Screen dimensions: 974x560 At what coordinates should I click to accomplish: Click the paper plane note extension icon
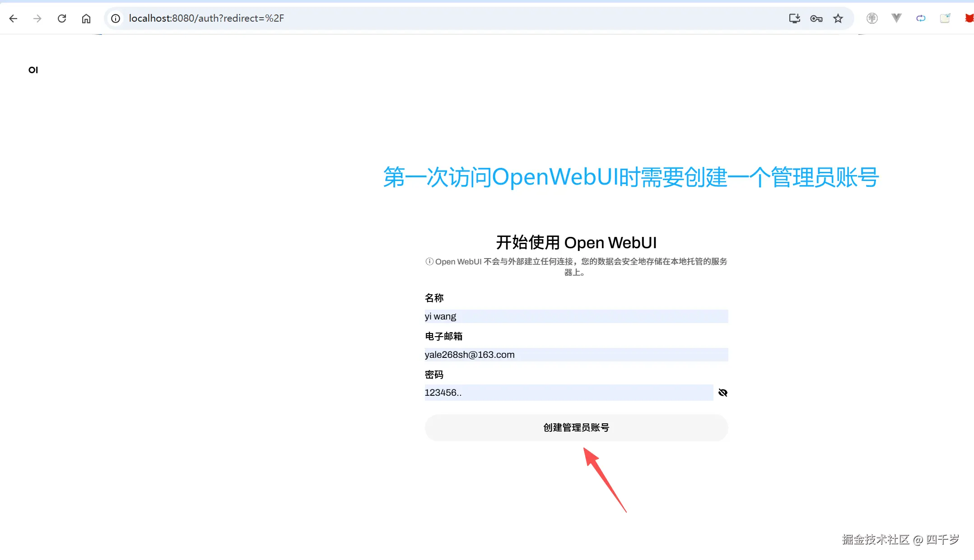pos(946,19)
